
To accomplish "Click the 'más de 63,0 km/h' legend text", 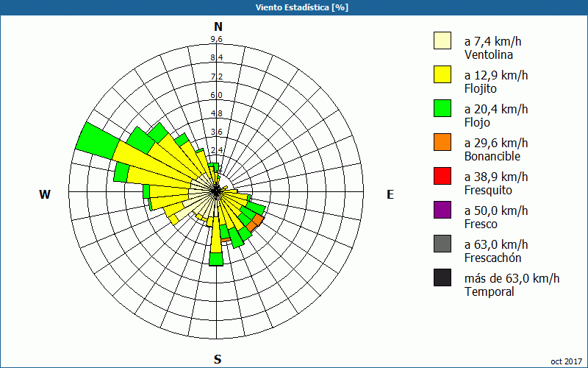I will coord(512,278).
